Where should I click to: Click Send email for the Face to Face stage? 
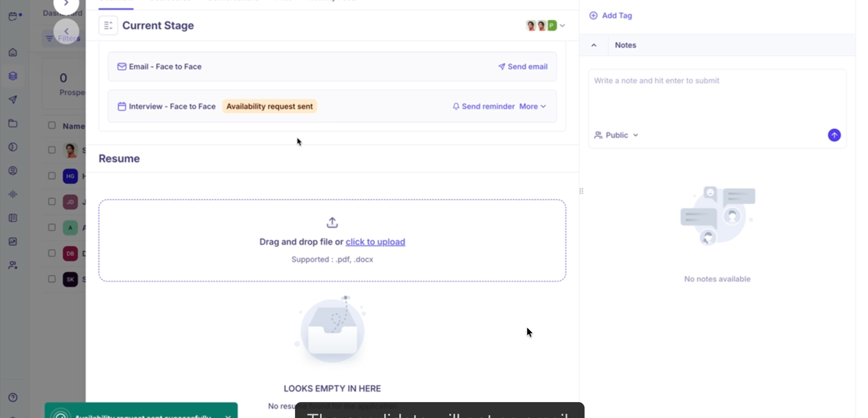tap(522, 67)
